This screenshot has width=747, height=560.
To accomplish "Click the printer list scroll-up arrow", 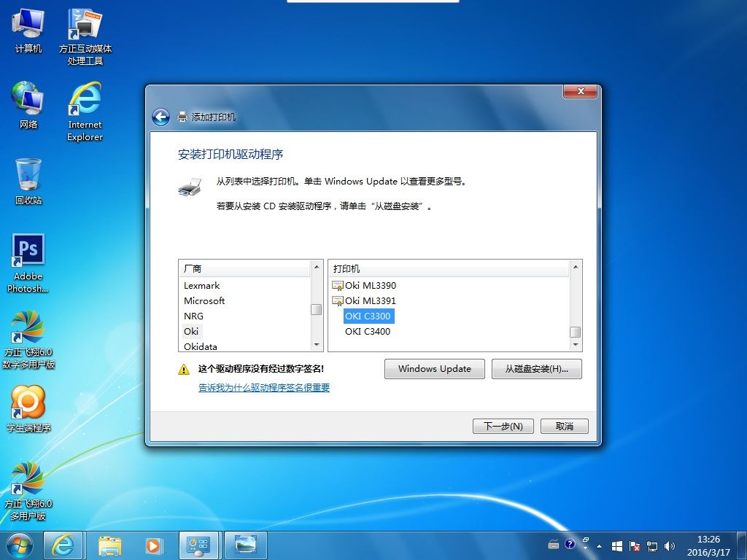I will click(x=576, y=267).
